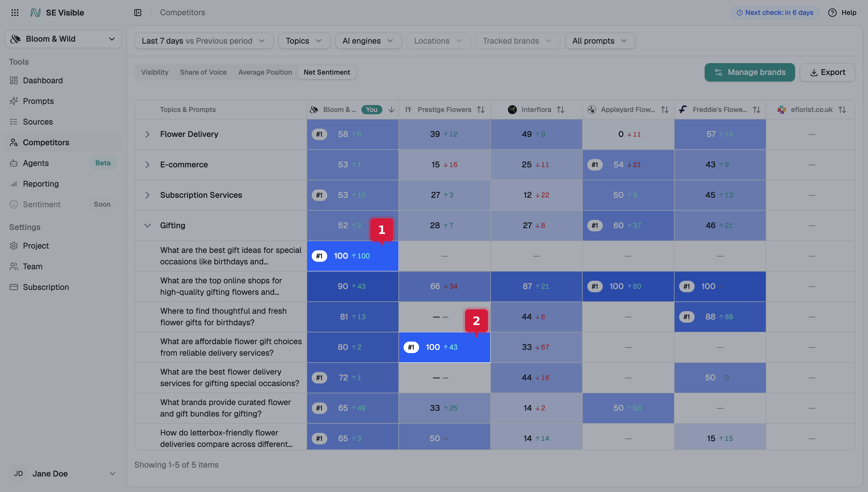Image resolution: width=868 pixels, height=492 pixels.
Task: Open the apps grid menu icon
Action: [x=15, y=13]
